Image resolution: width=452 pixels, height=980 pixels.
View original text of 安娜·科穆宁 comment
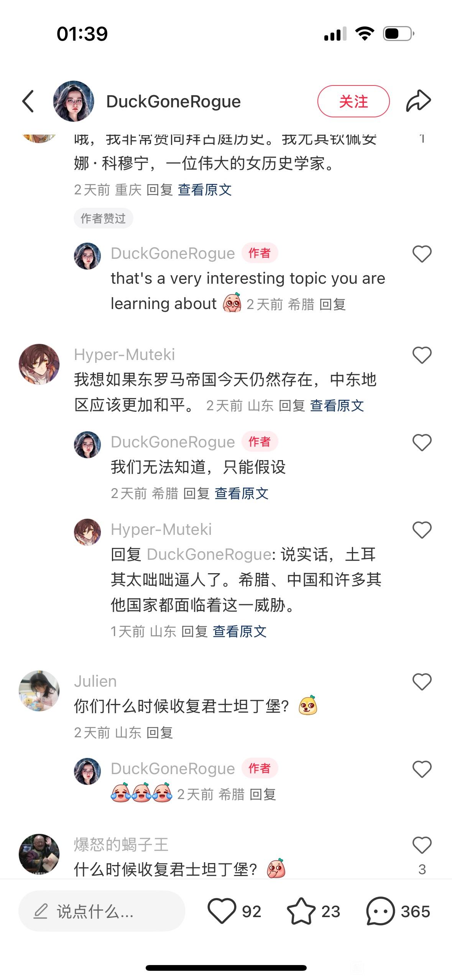pyautogui.click(x=205, y=189)
